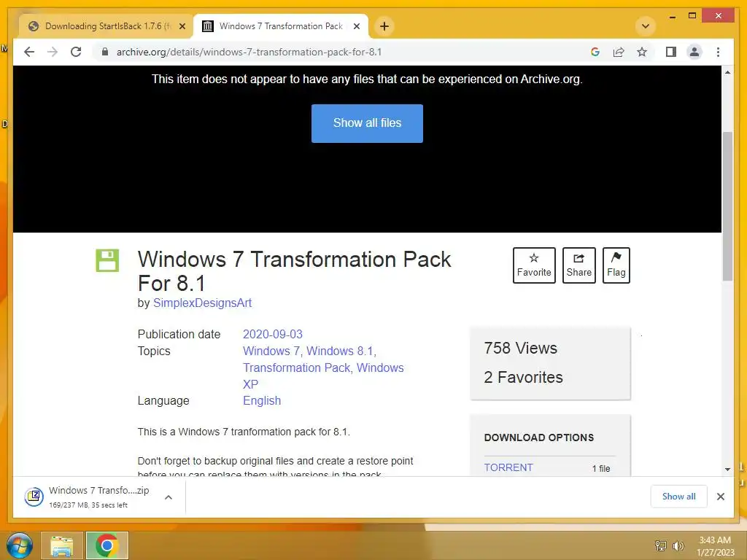Screen dimensions: 747x560
Task: Switch to Downloading StartIsBack tab
Action: pyautogui.click(x=106, y=26)
